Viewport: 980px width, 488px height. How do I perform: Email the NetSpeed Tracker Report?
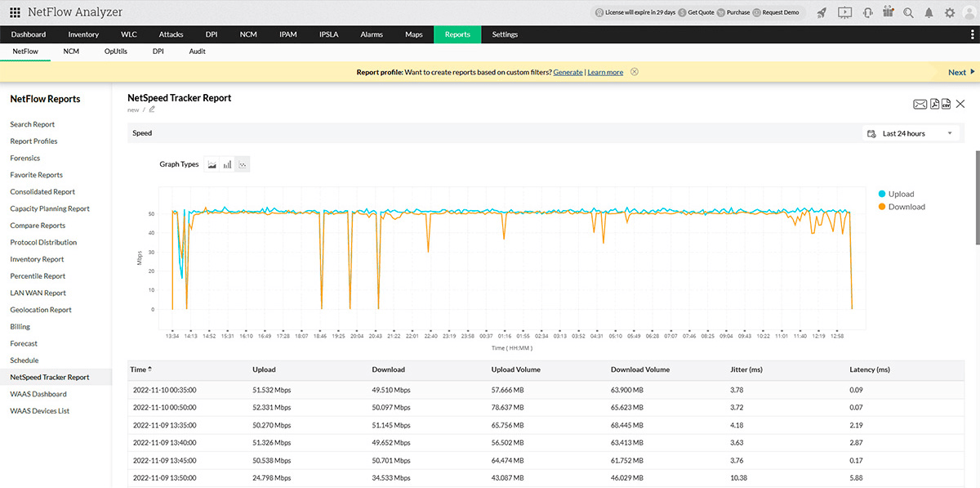(x=920, y=104)
